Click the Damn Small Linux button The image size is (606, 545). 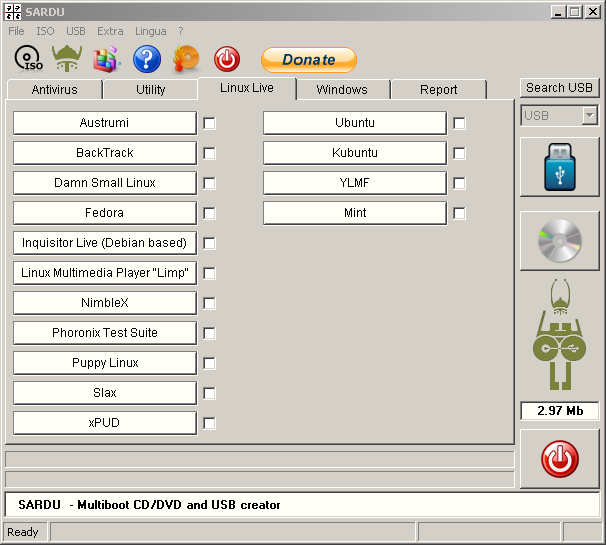(105, 183)
